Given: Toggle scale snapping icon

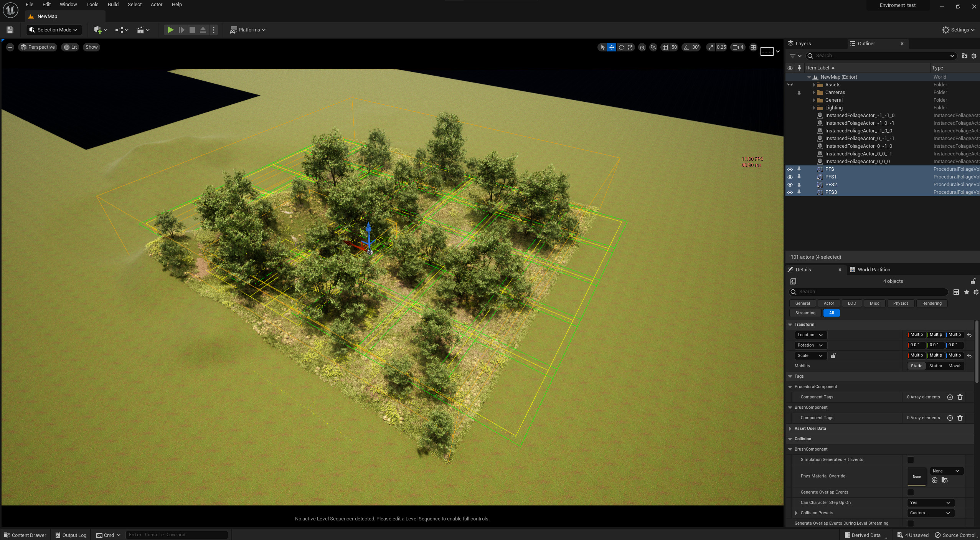Looking at the screenshot, I should [x=711, y=47].
